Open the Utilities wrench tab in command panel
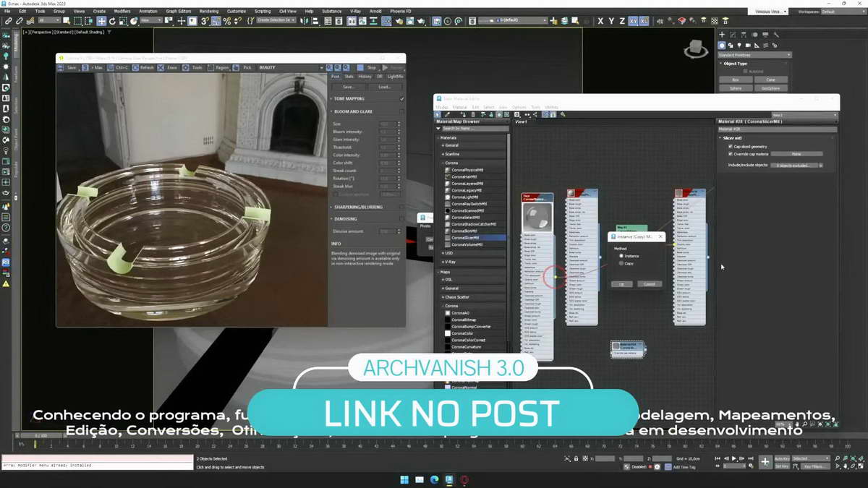 pyautogui.click(x=777, y=35)
